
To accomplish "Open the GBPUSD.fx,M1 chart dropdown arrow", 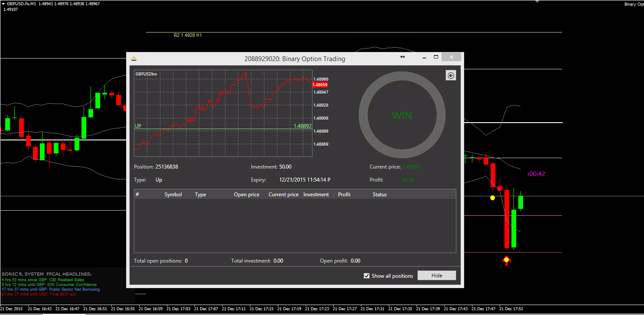I will [3, 3].
